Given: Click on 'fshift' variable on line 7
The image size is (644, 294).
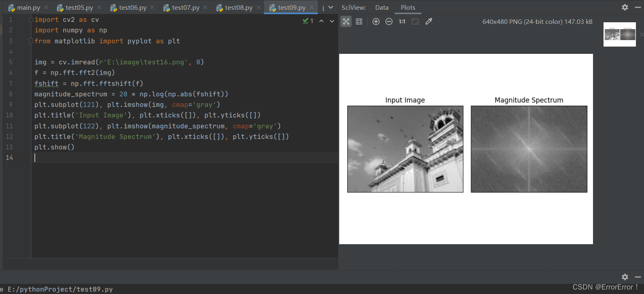Looking at the screenshot, I should 47,83.
